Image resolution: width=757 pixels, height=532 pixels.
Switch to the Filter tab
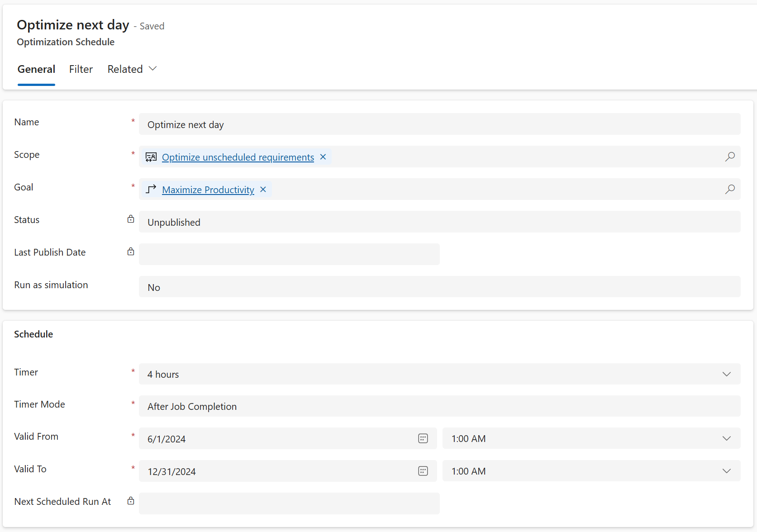pyautogui.click(x=81, y=69)
